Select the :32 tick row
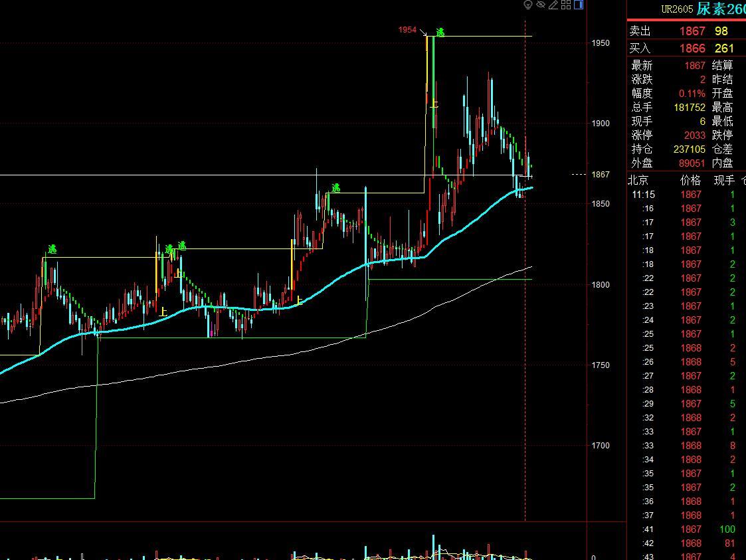Screen dimensions: 746x560 (686, 418)
